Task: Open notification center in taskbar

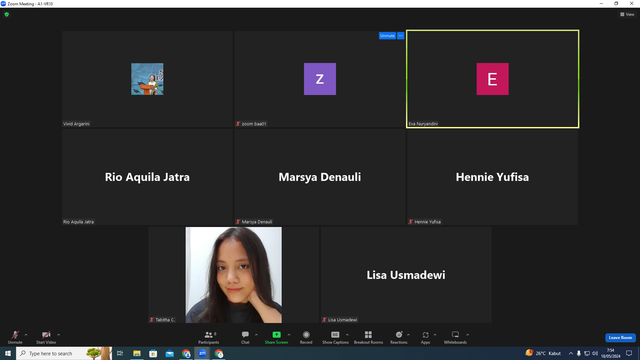Action: pyautogui.click(x=629, y=353)
